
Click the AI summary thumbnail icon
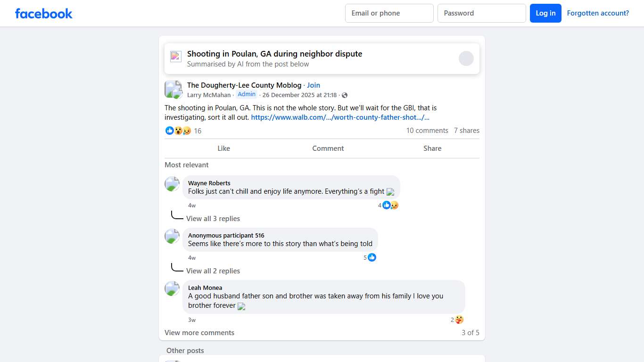176,57
